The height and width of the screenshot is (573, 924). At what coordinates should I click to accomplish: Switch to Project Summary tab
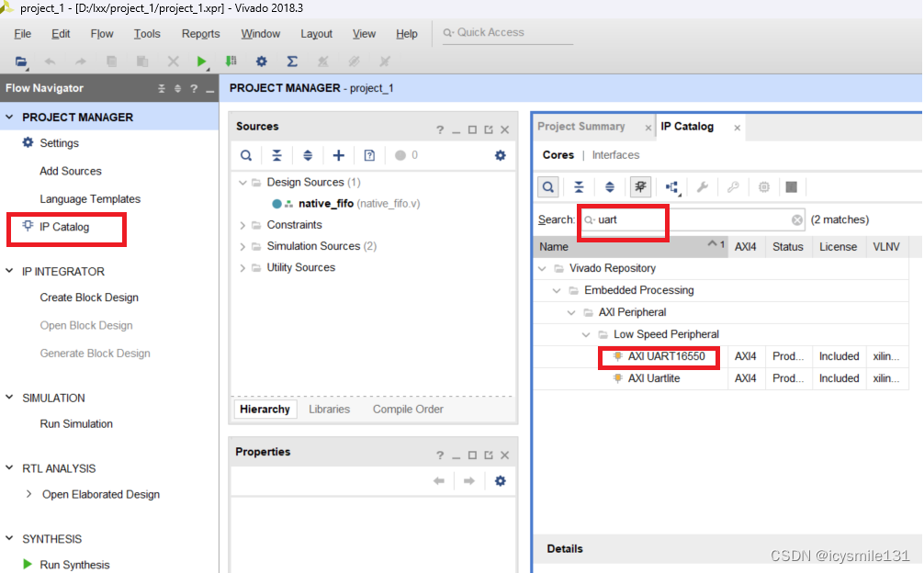(x=581, y=127)
